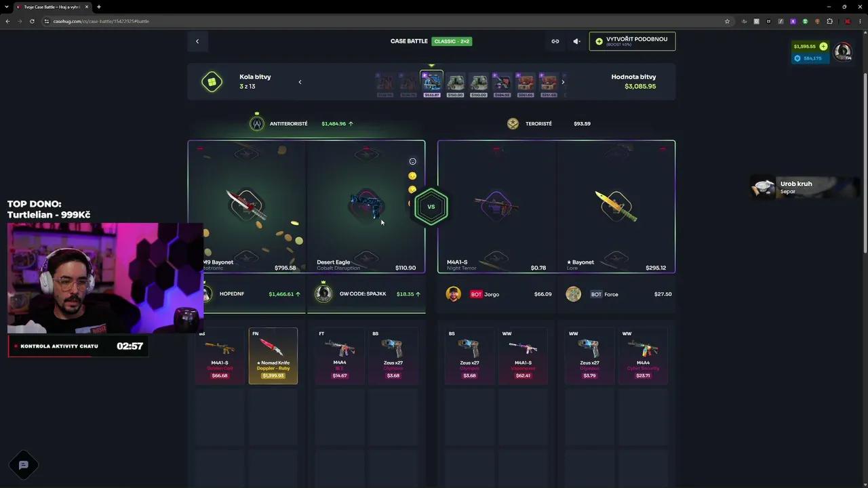The image size is (868, 488).
Task: Open the M9 Bayonet Autotronic drop
Action: coord(248,207)
